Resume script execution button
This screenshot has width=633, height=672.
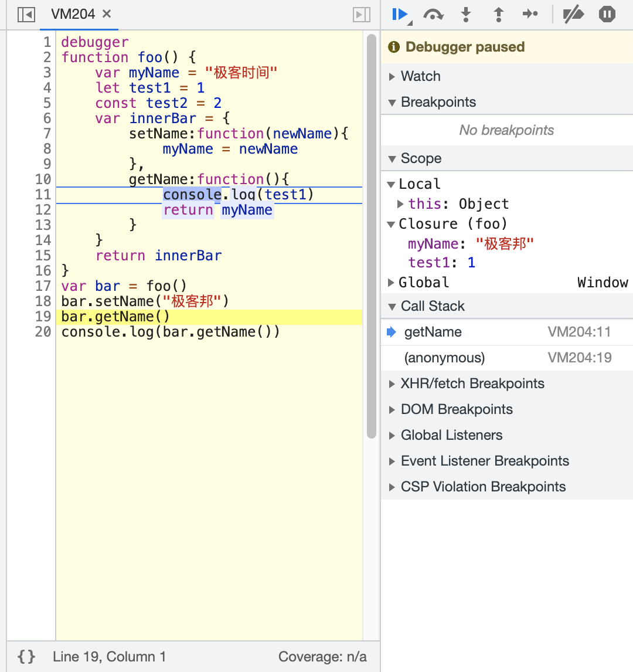(400, 14)
